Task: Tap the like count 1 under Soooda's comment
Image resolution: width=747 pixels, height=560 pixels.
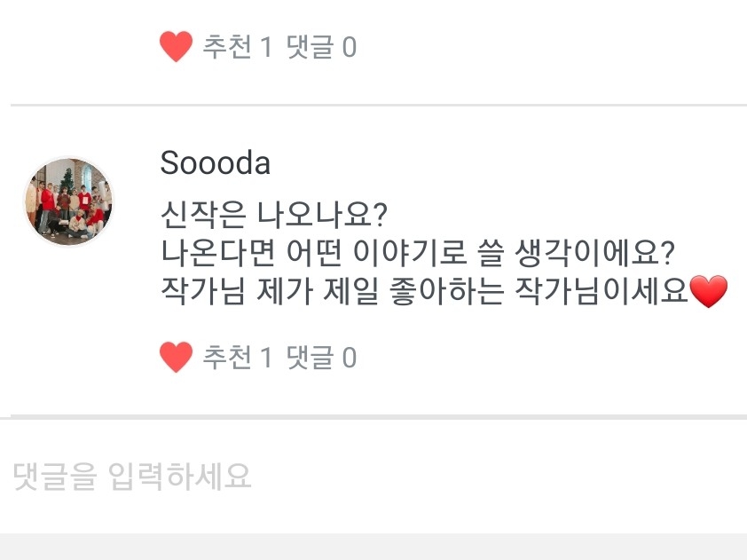Action: tap(265, 358)
